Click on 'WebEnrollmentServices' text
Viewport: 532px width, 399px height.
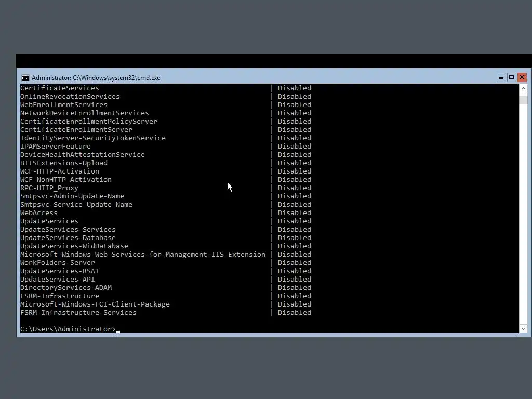64,105
